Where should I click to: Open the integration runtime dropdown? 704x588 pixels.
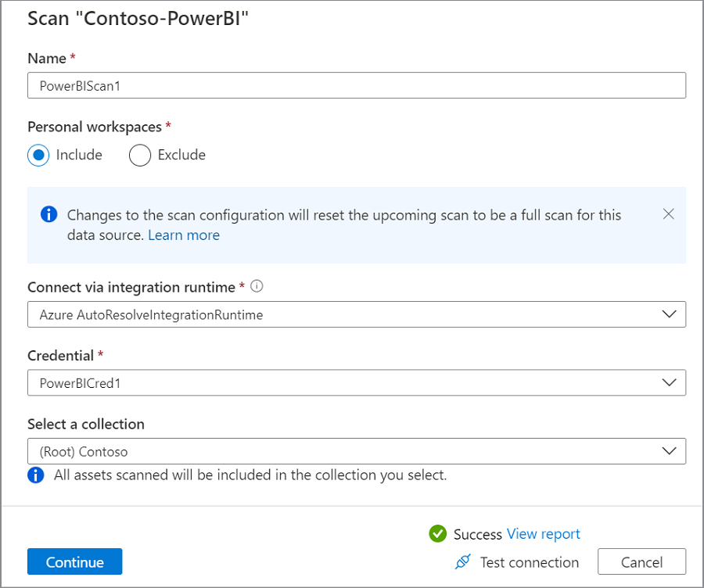pos(356,314)
